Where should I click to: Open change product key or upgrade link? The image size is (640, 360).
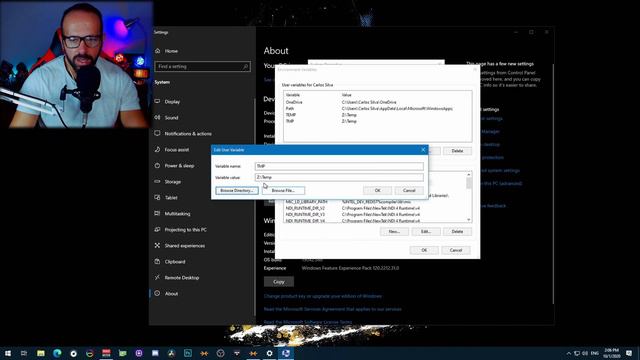(323, 296)
